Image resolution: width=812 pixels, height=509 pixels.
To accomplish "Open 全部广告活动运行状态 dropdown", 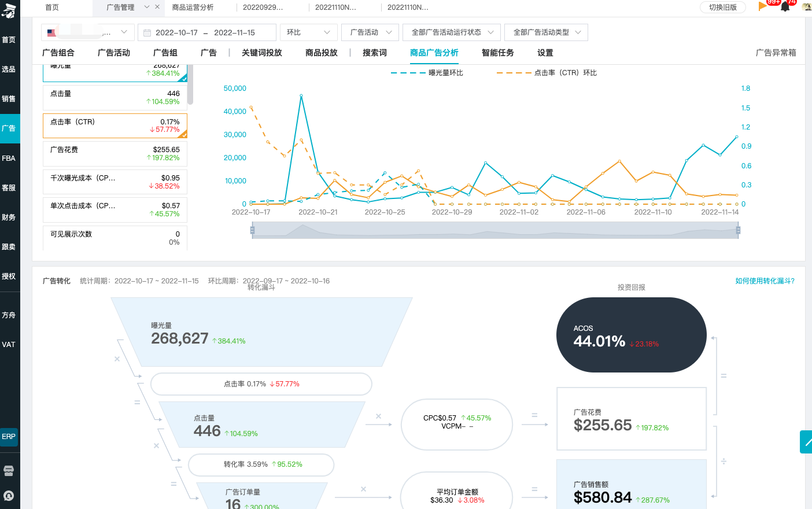I will tap(452, 32).
